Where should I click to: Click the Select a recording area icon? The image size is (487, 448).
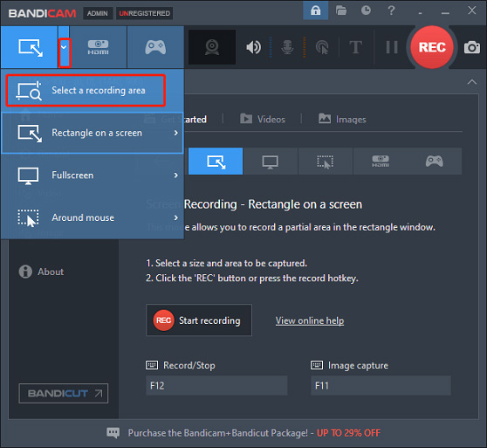pos(29,91)
